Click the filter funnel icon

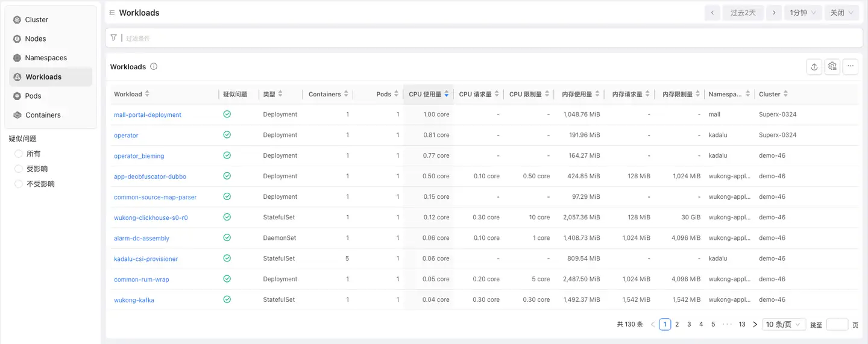(114, 38)
